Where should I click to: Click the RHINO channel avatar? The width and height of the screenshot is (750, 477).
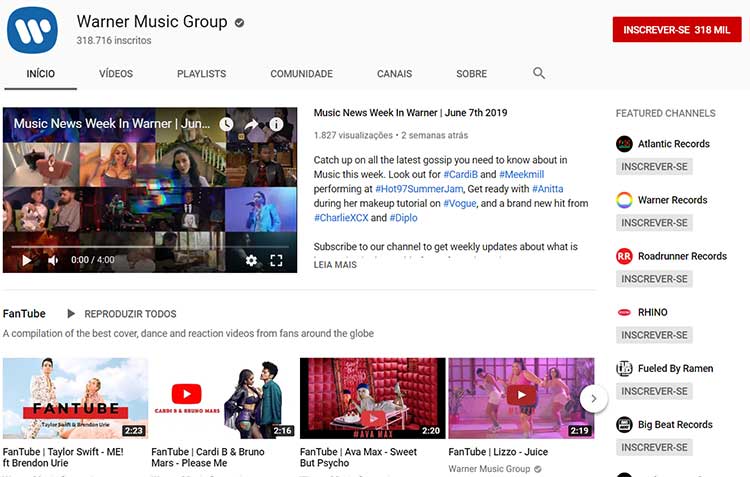coord(624,312)
